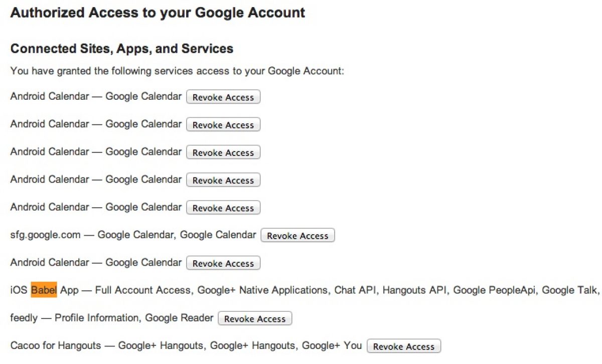Revoke access for Cacoo for Hangouts
The height and width of the screenshot is (364, 602).
[404, 346]
